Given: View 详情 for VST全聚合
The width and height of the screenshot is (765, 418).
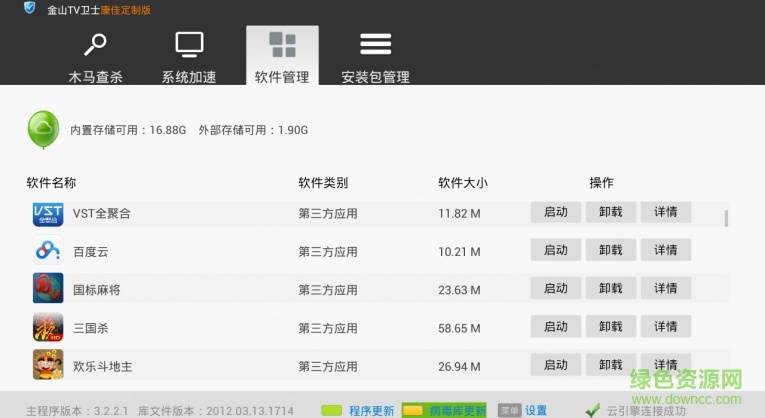Looking at the screenshot, I should 666,212.
